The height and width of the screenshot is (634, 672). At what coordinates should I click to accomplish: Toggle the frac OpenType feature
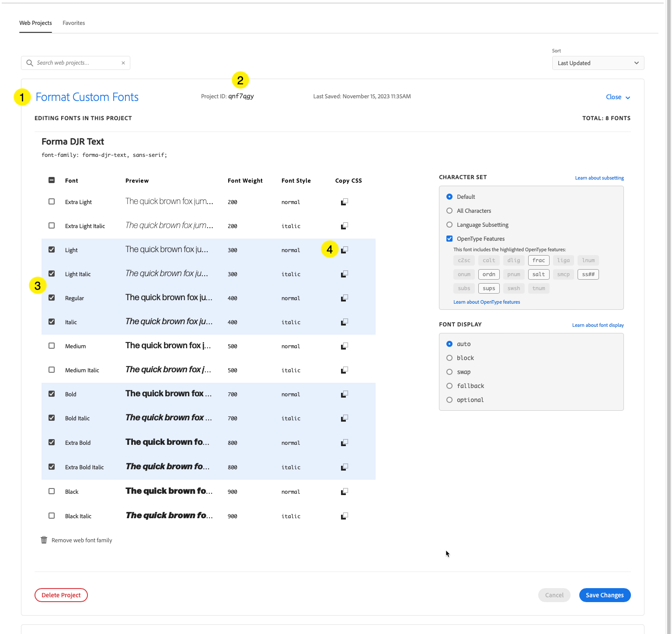(x=539, y=260)
